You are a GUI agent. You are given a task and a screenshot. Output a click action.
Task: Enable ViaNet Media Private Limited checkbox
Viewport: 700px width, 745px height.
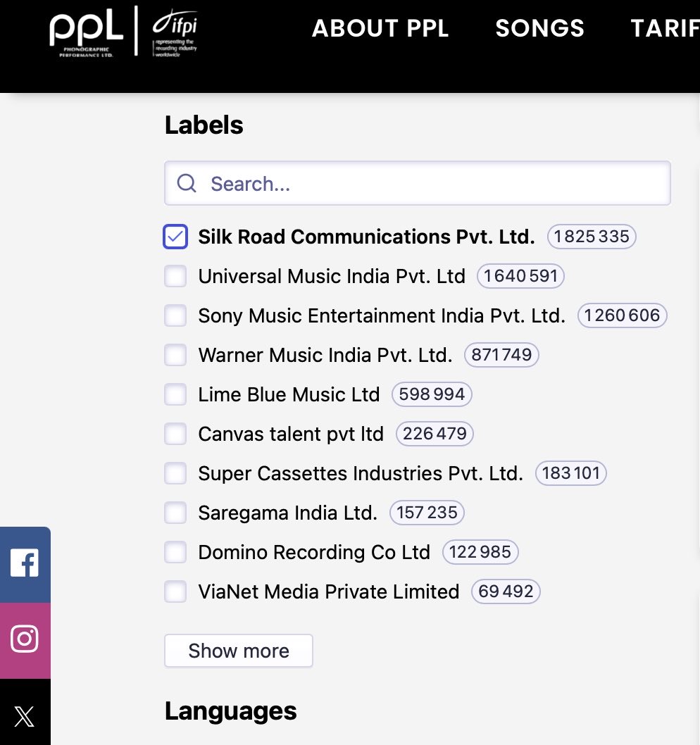[175, 591]
